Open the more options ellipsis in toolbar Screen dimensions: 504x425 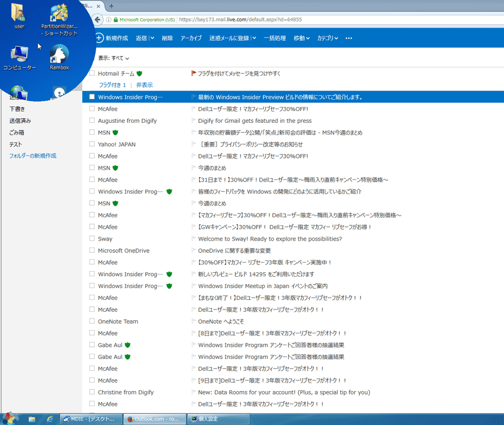(349, 38)
